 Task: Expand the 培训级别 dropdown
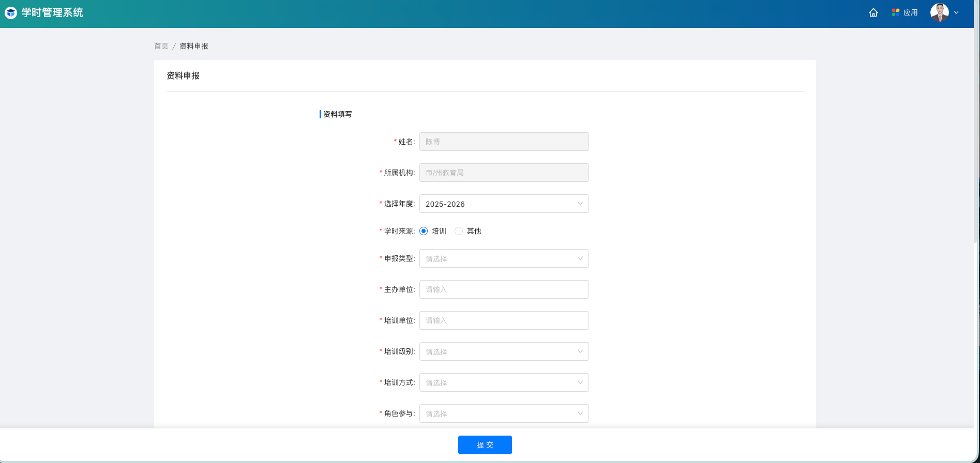[504, 351]
